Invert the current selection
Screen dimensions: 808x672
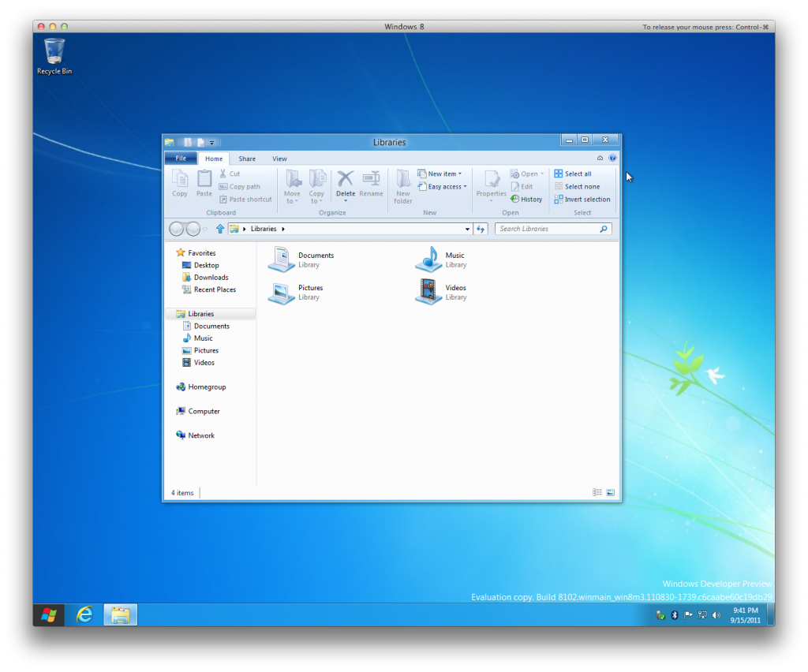click(582, 199)
